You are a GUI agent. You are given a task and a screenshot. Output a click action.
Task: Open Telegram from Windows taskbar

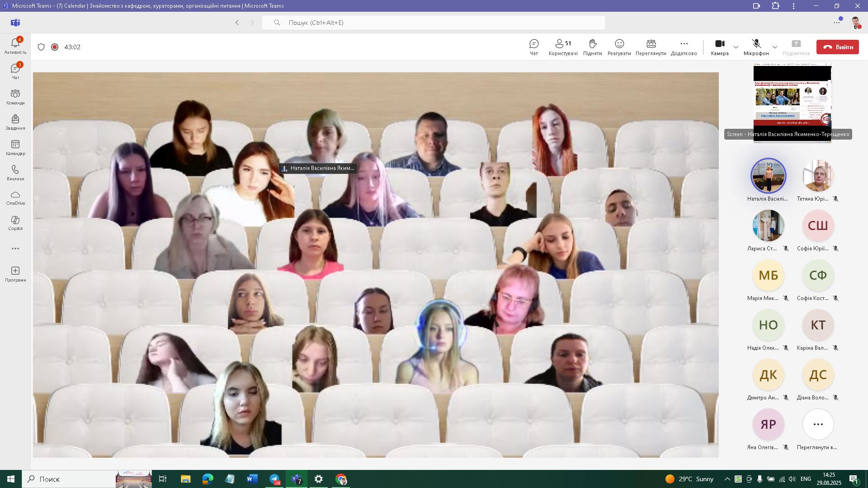click(x=274, y=479)
